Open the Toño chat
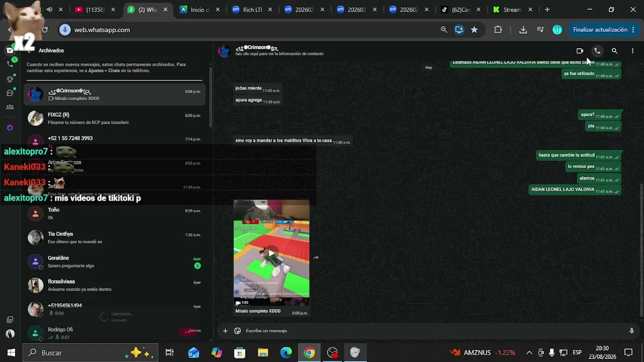Screen dimensions: 644x362 click(115, 214)
